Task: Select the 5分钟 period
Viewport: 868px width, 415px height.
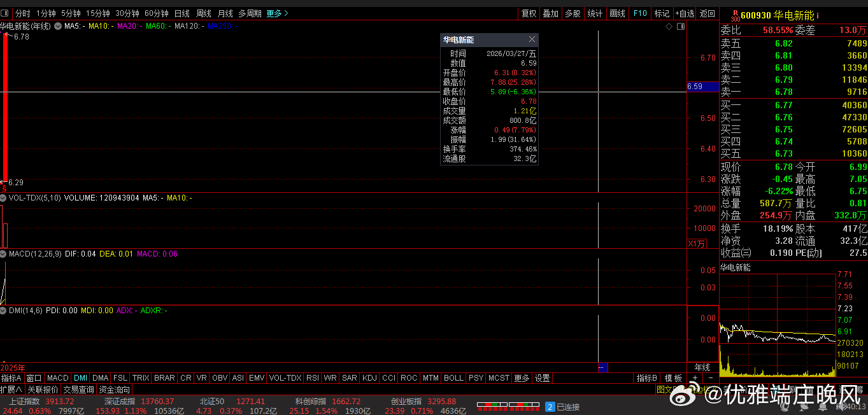Action: tap(71, 13)
